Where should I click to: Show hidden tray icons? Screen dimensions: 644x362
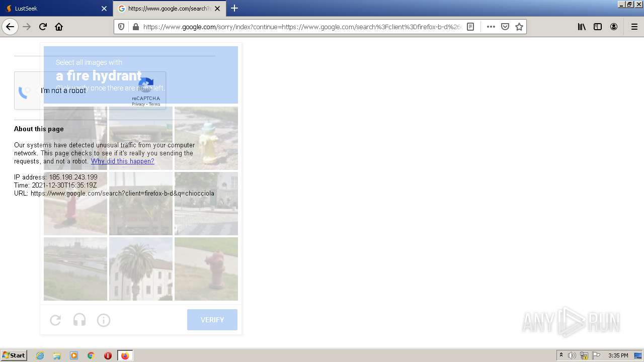[x=561, y=355]
